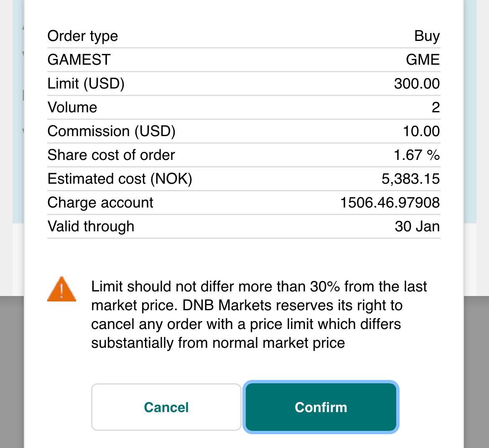Click the Buy order type value
The height and width of the screenshot is (448, 489).
tap(427, 36)
